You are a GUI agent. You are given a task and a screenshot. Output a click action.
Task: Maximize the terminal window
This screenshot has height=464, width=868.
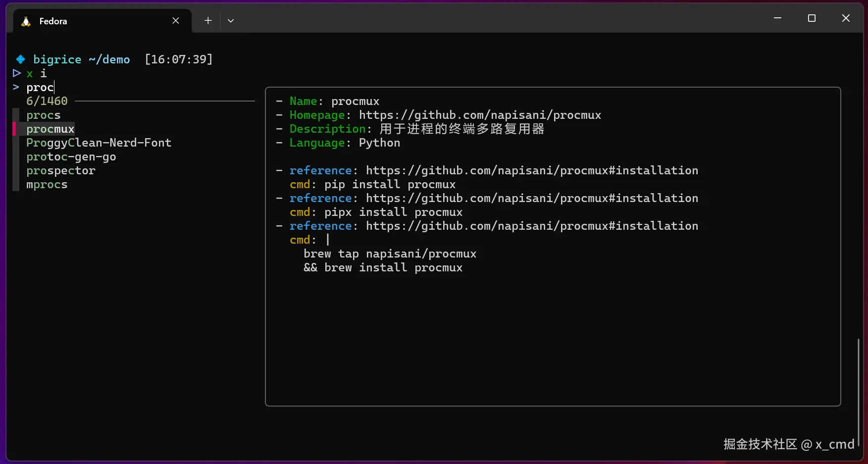point(812,18)
